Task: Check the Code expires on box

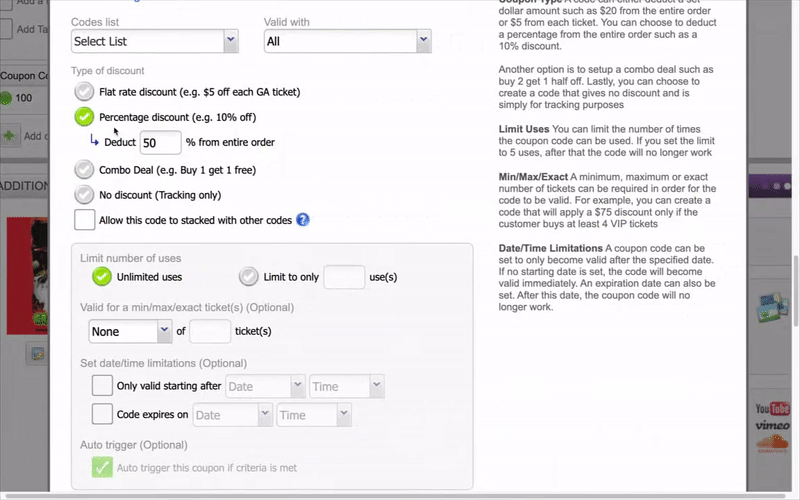Action: 102,414
